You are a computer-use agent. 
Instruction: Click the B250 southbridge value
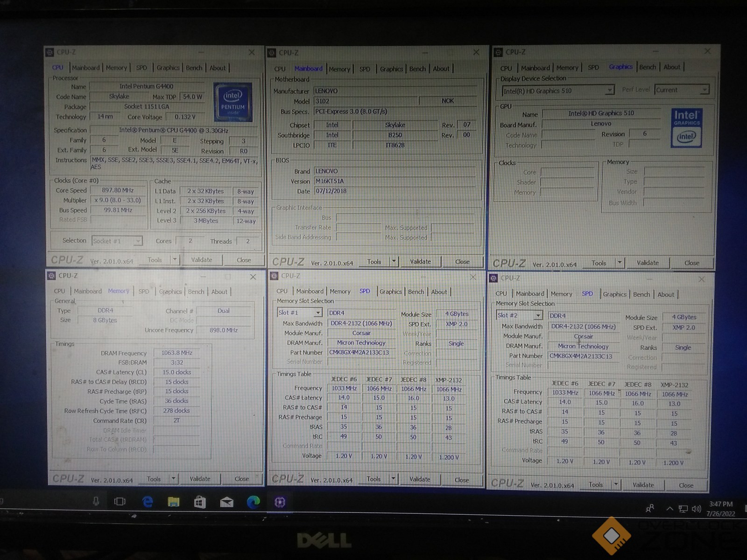click(x=395, y=135)
